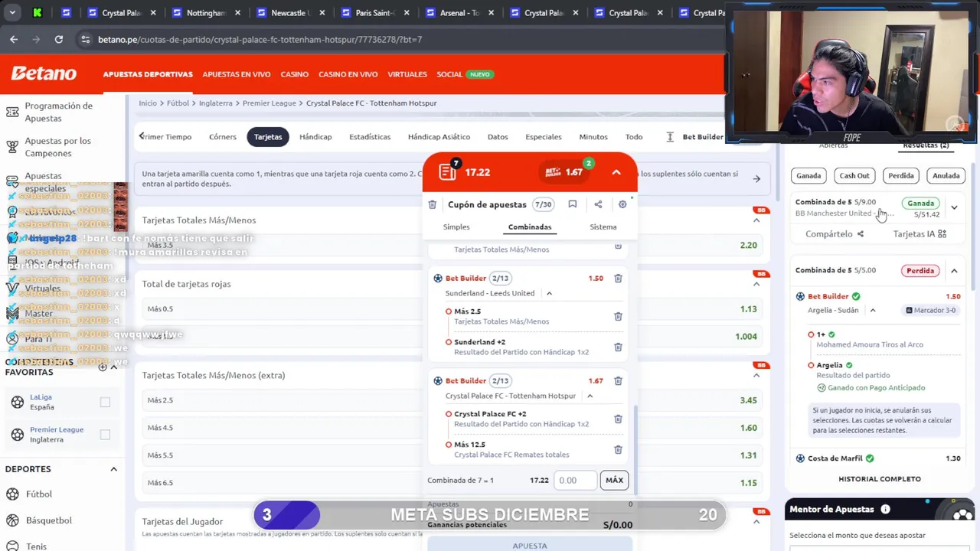Toggle Ganada filter chip

coord(808,175)
